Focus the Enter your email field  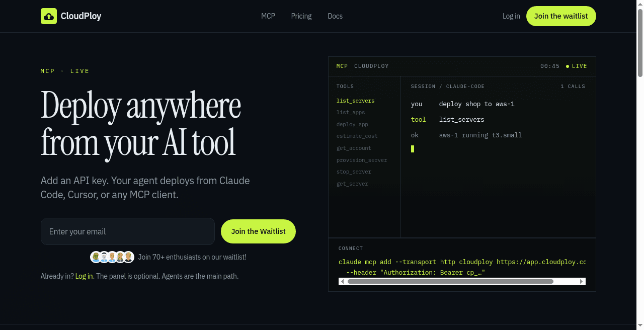[x=128, y=231]
